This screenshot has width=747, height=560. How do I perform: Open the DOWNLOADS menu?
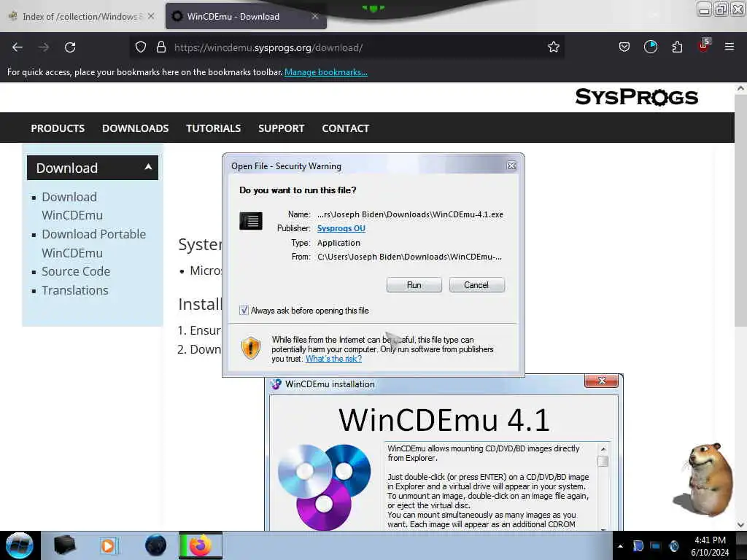135,128
